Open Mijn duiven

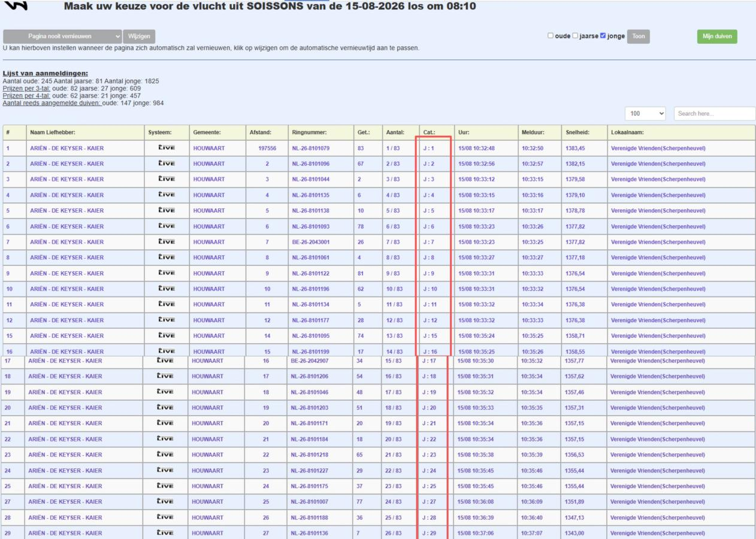[x=717, y=36]
